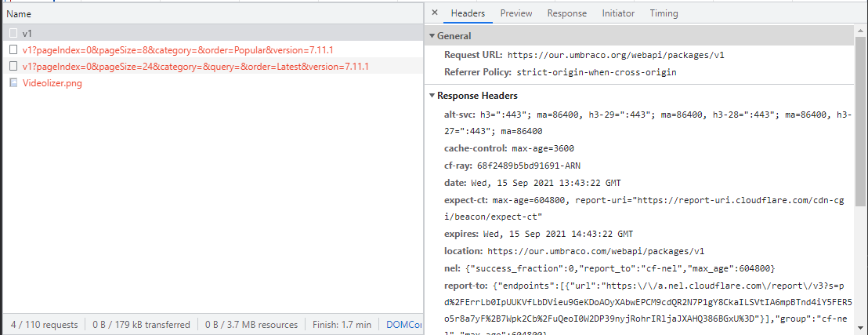Click the Name column header

pyautogui.click(x=212, y=14)
